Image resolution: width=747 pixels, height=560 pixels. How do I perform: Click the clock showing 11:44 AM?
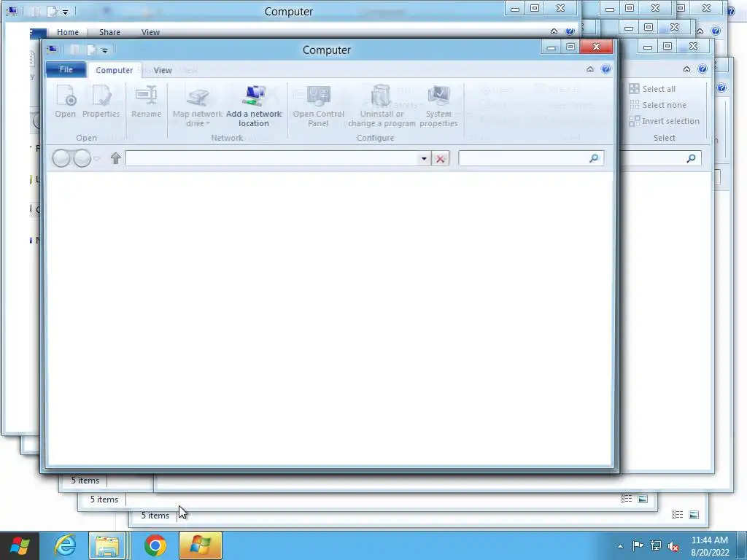click(709, 546)
